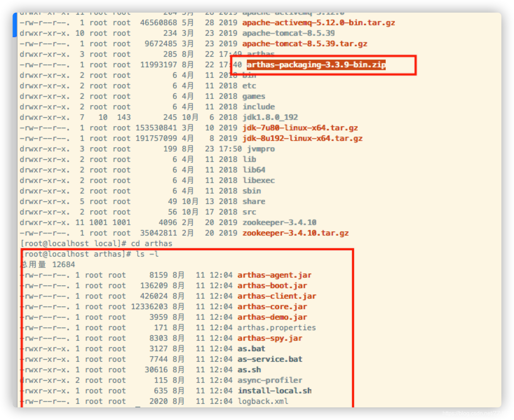This screenshot has width=514, height=420.
Task: Click the apache-tomcat-8.5.39 directory name
Action: tap(288, 33)
